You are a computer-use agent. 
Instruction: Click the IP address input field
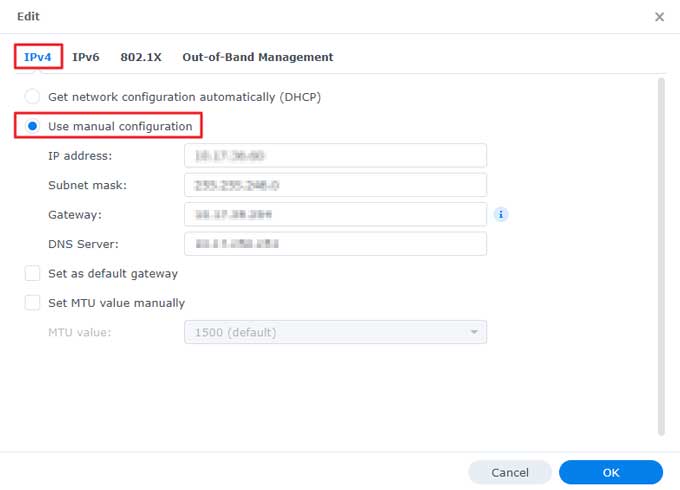point(335,155)
